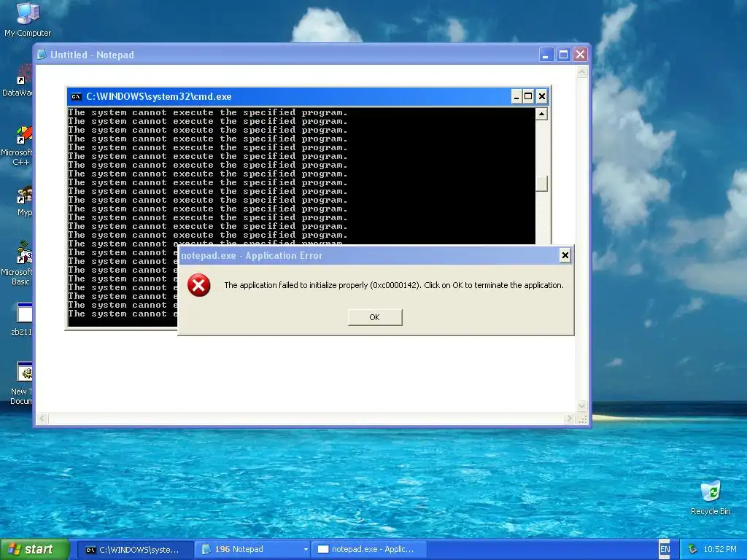Click the cmd.exe scrollbar up arrow
The width and height of the screenshot is (747, 560).
pyautogui.click(x=541, y=114)
